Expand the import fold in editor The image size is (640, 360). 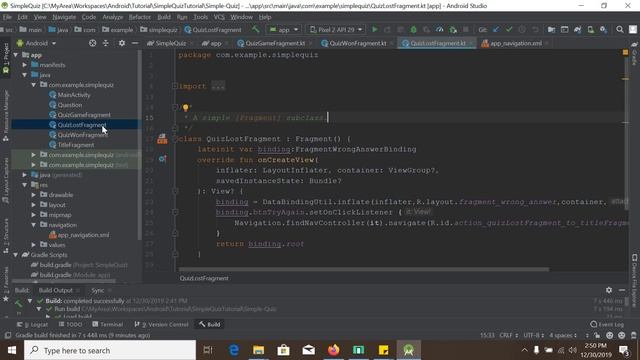(x=175, y=86)
